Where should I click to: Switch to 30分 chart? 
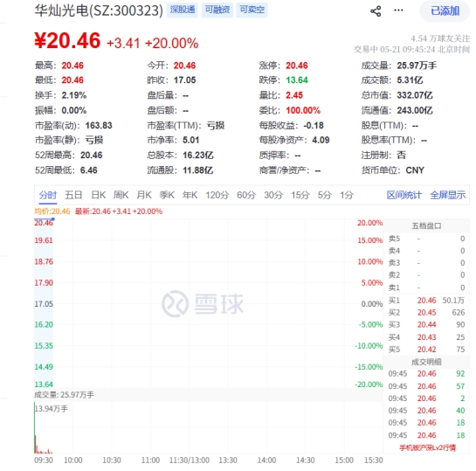273,195
